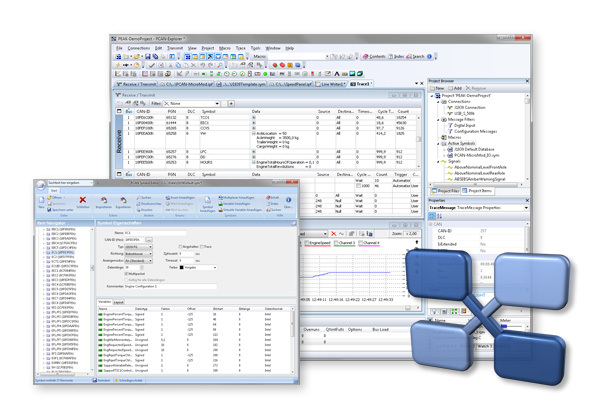
Task: Toggle the Abgehalten checkbox in Symbol Eigenschaften
Action: tap(180, 247)
